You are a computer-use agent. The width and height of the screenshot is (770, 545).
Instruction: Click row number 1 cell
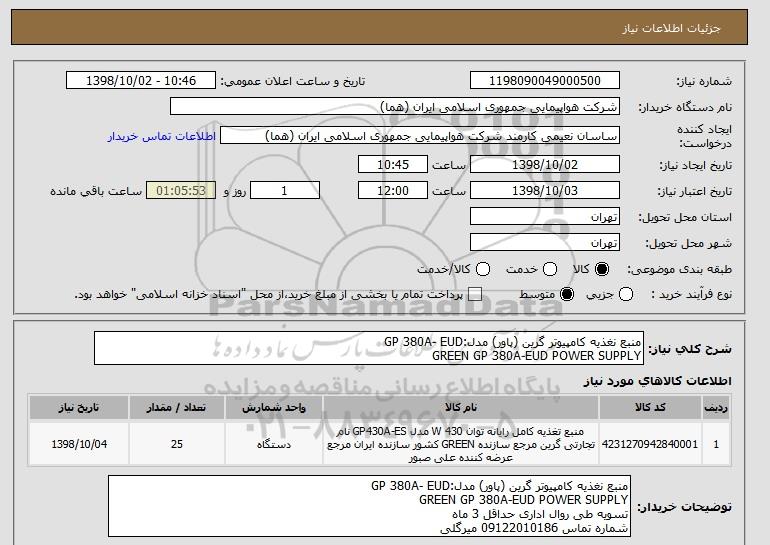[716, 444]
